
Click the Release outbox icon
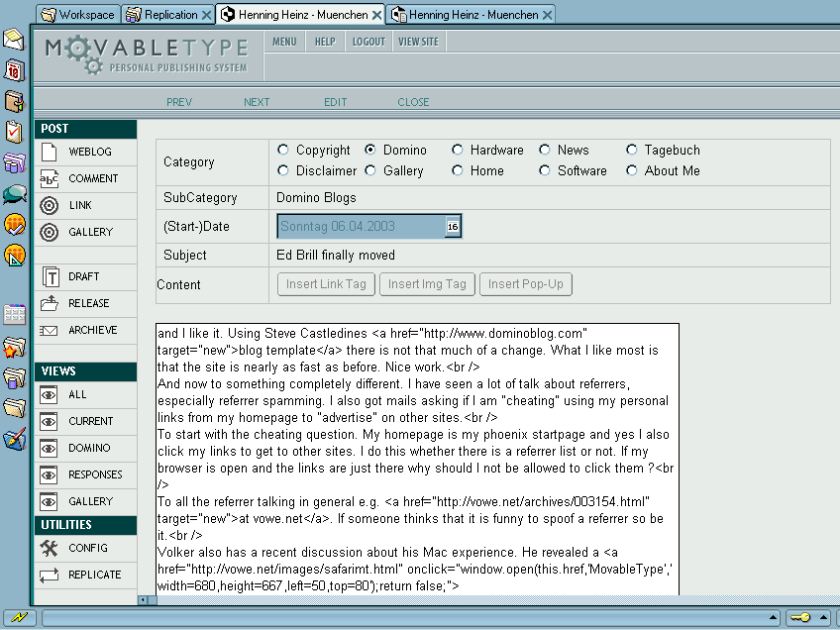coord(50,303)
